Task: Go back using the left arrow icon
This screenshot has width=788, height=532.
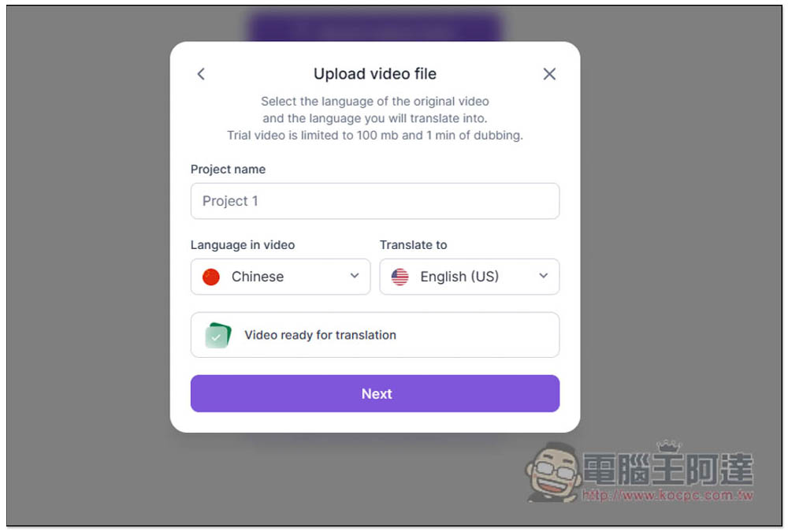Action: point(201,74)
